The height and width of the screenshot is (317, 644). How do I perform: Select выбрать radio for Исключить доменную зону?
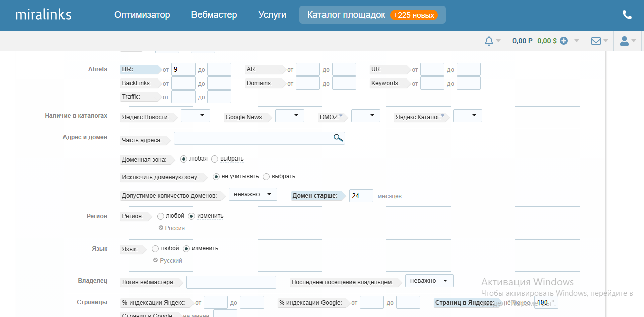tap(267, 176)
